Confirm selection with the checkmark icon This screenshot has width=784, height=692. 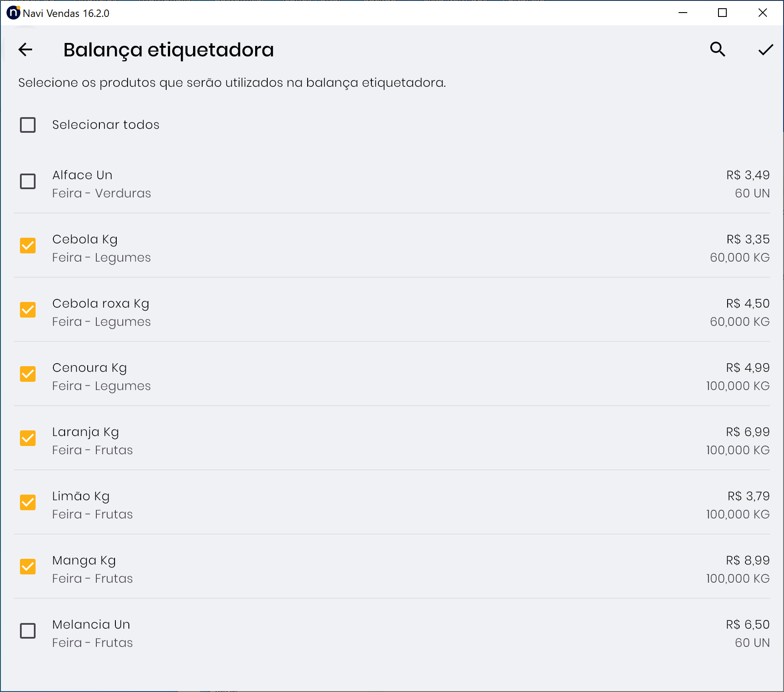765,50
